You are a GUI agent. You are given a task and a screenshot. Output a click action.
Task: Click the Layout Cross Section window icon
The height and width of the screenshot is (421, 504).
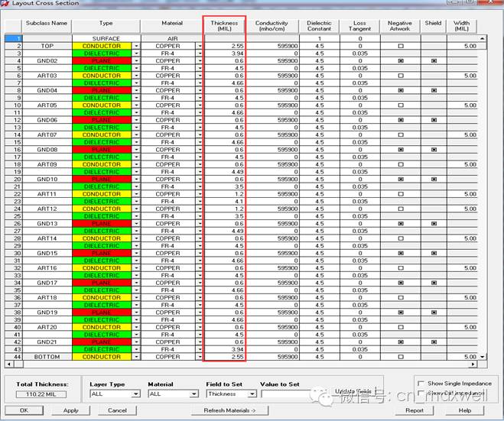coord(5,4)
